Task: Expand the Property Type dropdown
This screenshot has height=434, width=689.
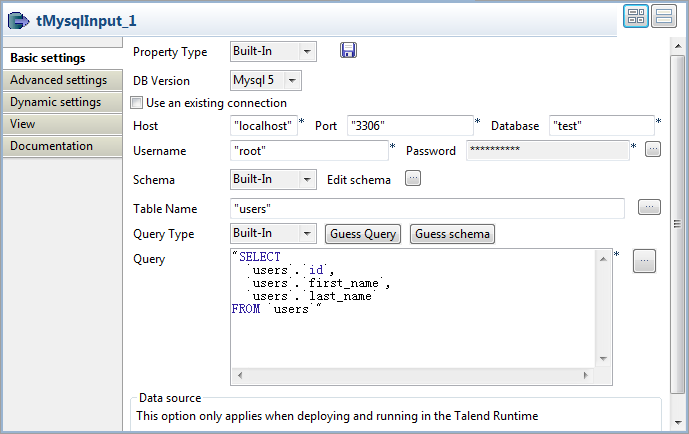Action: click(306, 51)
